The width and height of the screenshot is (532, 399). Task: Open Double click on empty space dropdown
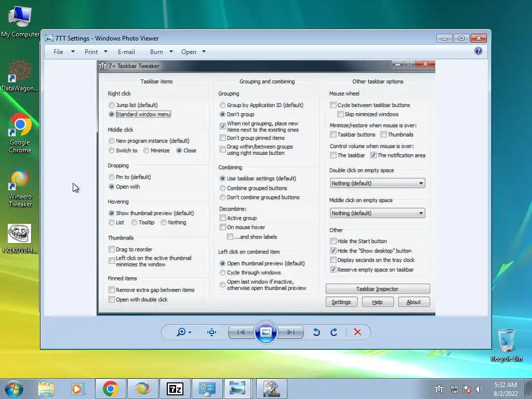click(x=377, y=183)
